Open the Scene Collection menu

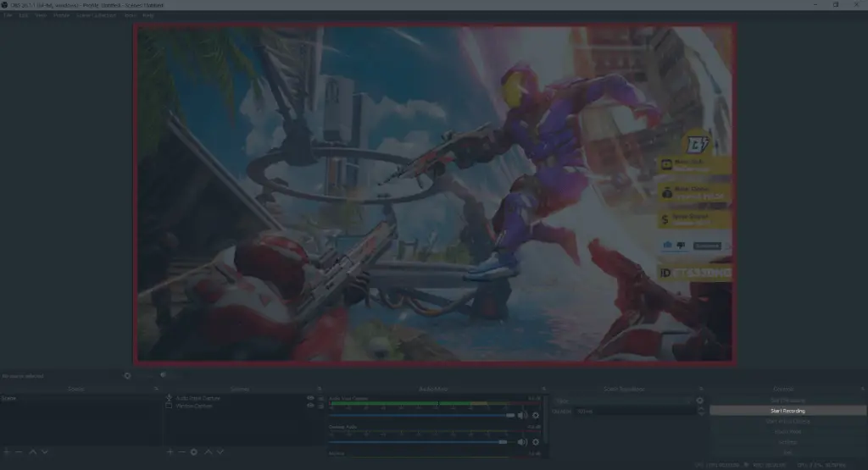click(x=97, y=15)
